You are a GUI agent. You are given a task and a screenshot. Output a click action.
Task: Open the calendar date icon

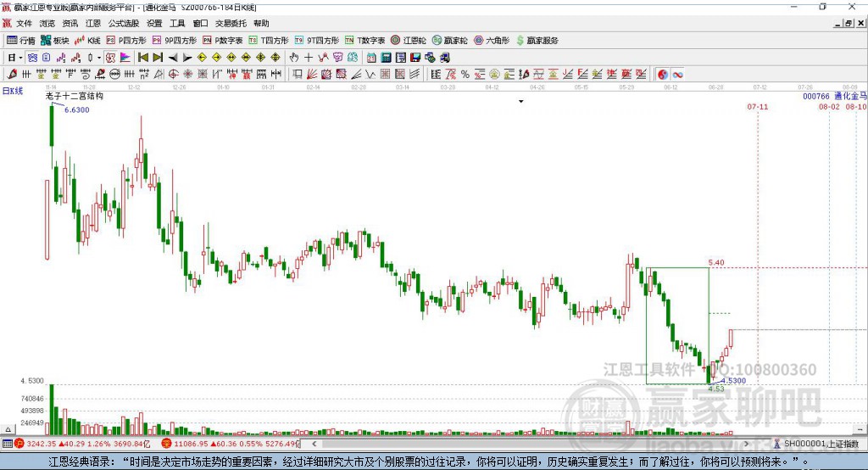(371, 58)
